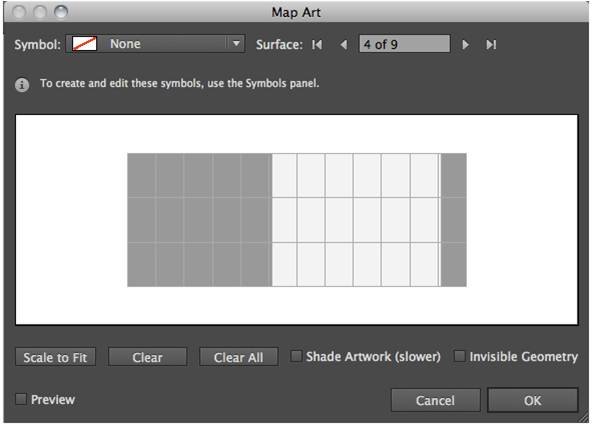Click the dark gray hidden region of the surface map
The height and width of the screenshot is (429, 592).
199,220
